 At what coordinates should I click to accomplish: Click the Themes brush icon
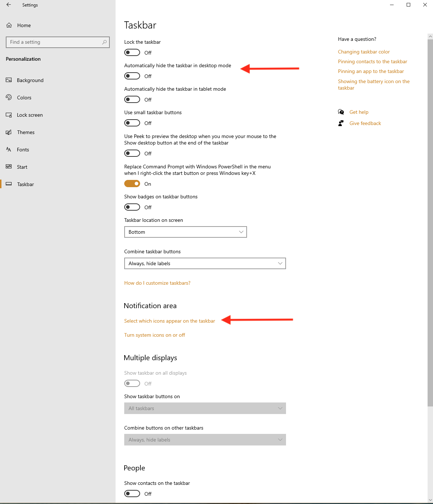(9, 132)
